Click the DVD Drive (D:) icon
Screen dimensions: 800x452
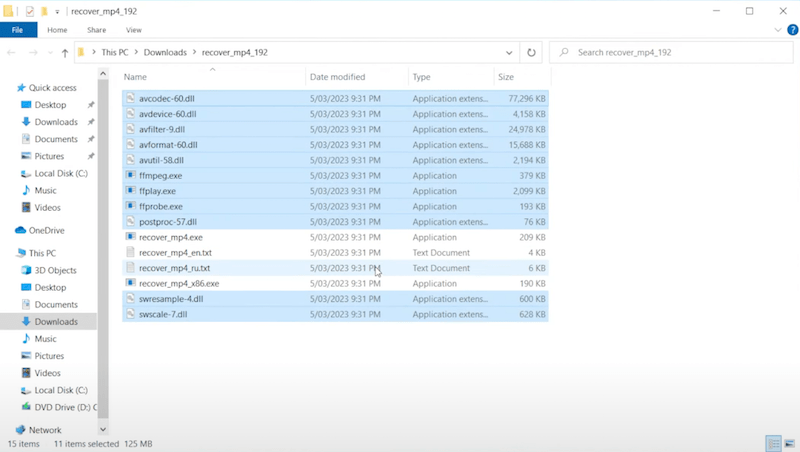pos(26,407)
